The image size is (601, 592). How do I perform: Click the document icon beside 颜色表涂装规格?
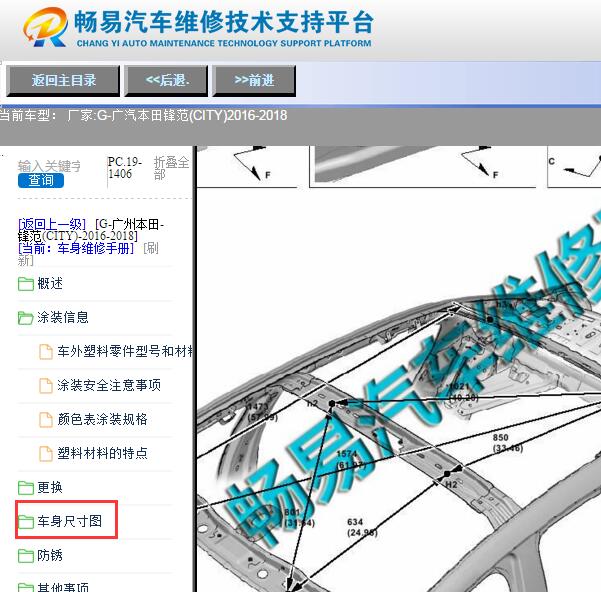pyautogui.click(x=46, y=420)
